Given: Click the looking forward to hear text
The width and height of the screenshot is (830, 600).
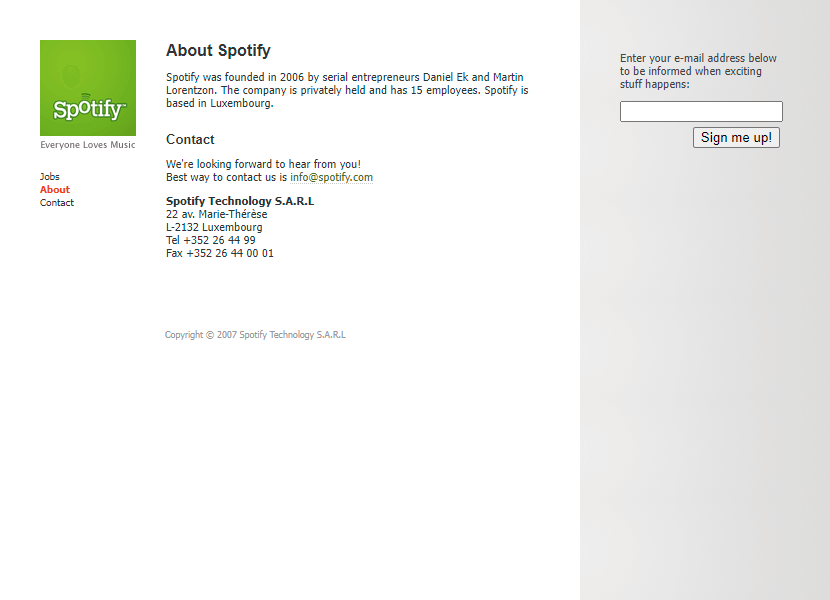Looking at the screenshot, I should pos(264,164).
